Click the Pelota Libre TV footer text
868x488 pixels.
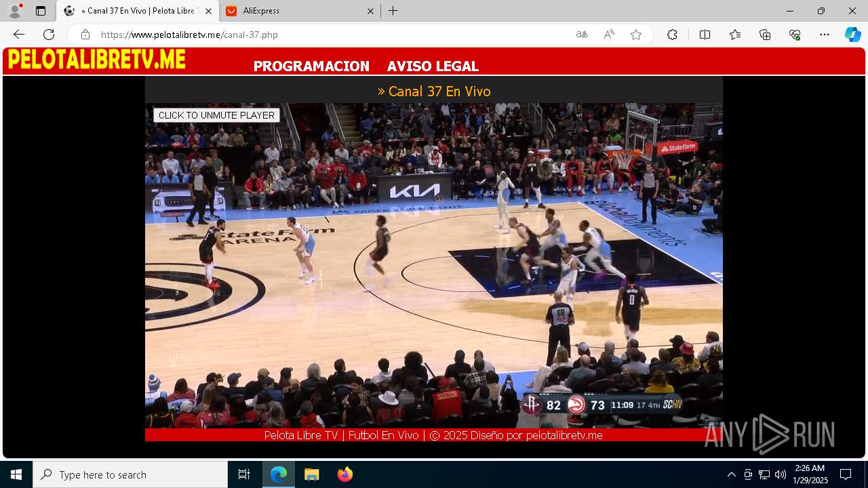pyautogui.click(x=433, y=435)
